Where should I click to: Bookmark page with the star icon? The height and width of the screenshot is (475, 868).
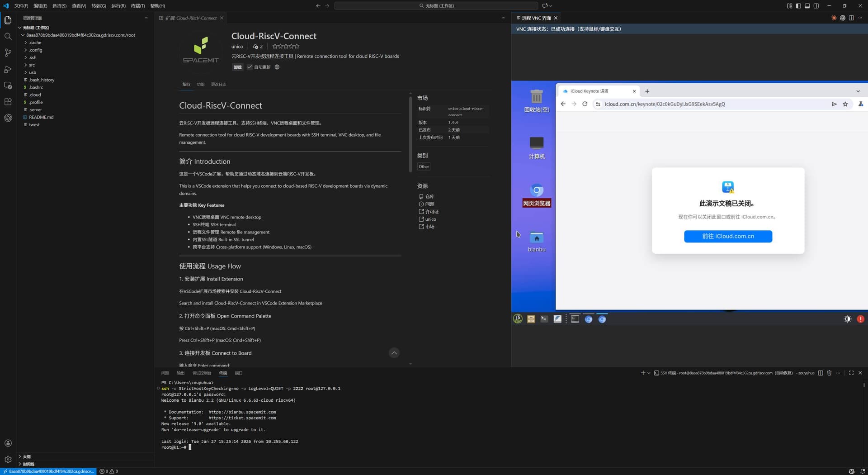pos(845,104)
